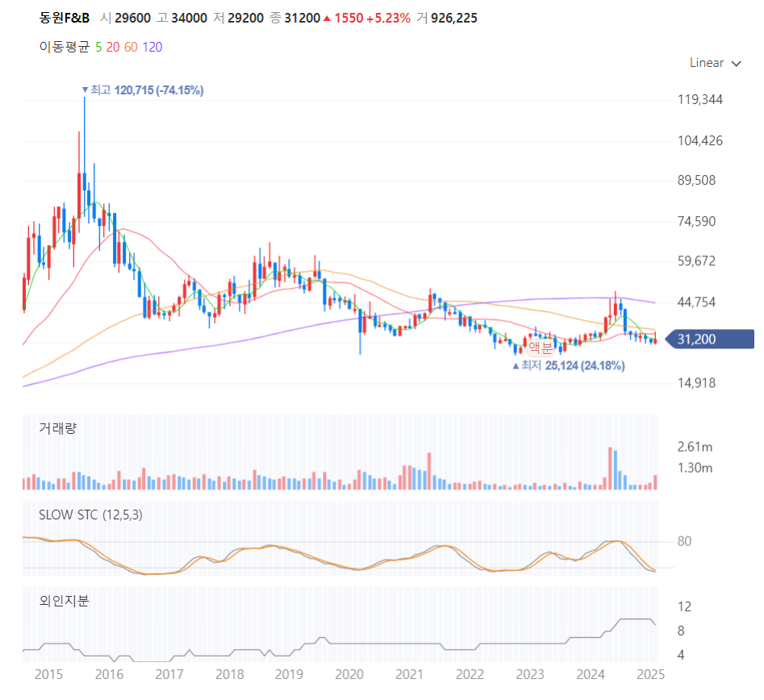Click the 31,200 current price tag
The width and height of the screenshot is (764, 700).
pyautogui.click(x=709, y=339)
